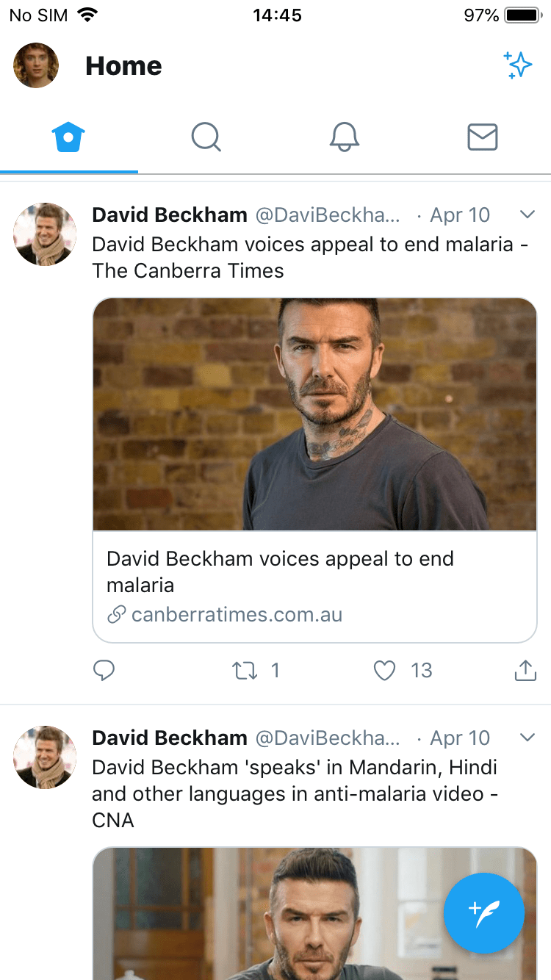Tap the compose new tweet button
Screen dimensions: 551x980
pos(483,913)
